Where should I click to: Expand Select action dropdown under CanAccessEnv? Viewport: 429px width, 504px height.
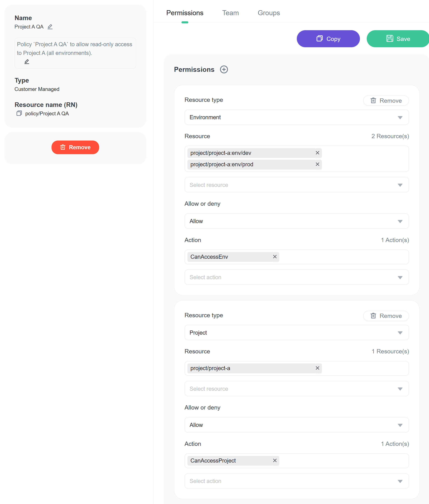(296, 277)
